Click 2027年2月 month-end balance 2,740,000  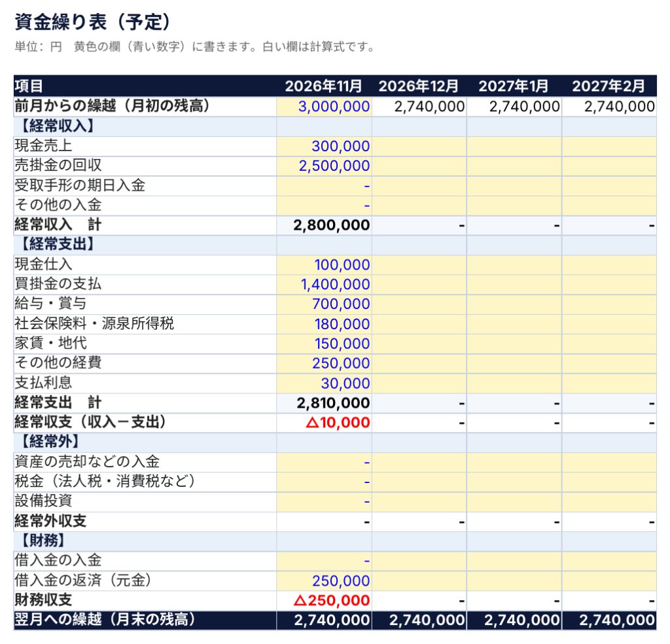tap(609, 620)
